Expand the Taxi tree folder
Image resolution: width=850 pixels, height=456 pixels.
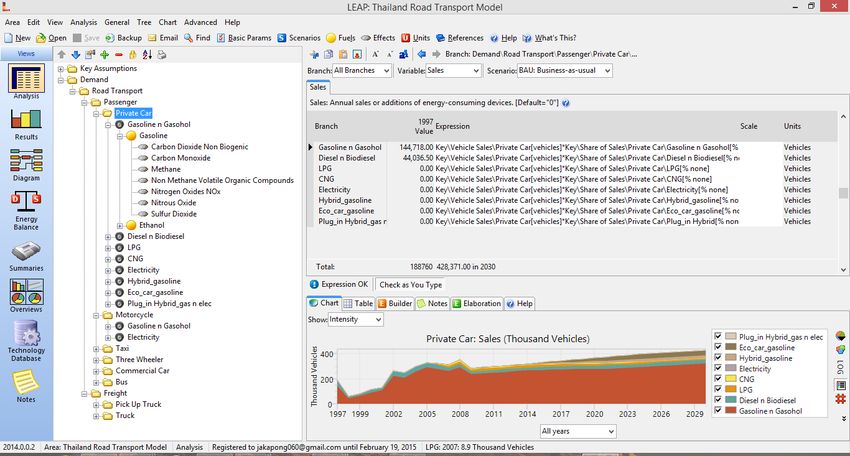point(96,349)
